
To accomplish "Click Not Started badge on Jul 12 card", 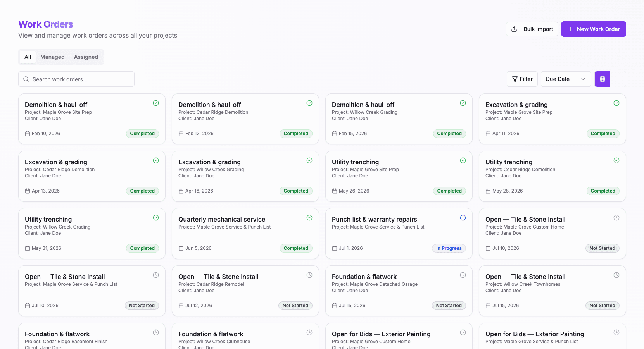I will tap(295, 306).
